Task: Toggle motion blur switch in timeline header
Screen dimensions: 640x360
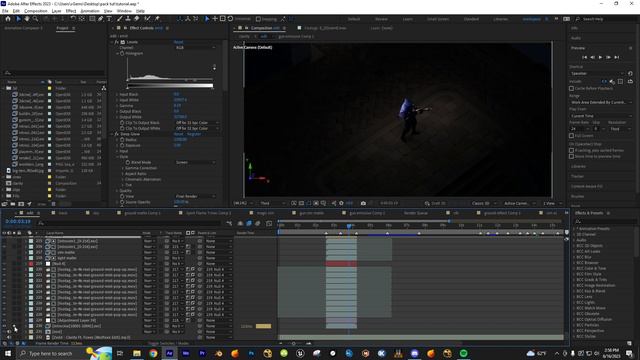Action: (258, 223)
